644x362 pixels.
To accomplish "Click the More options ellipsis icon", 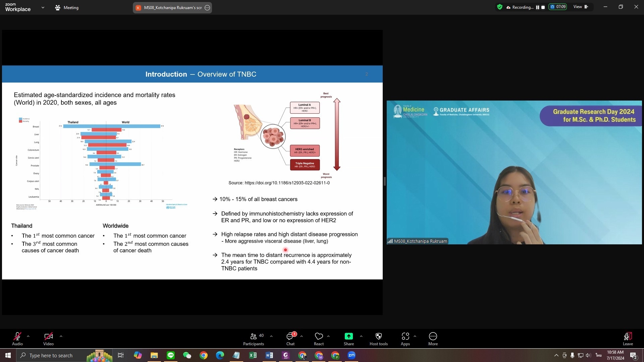I will [433, 337].
